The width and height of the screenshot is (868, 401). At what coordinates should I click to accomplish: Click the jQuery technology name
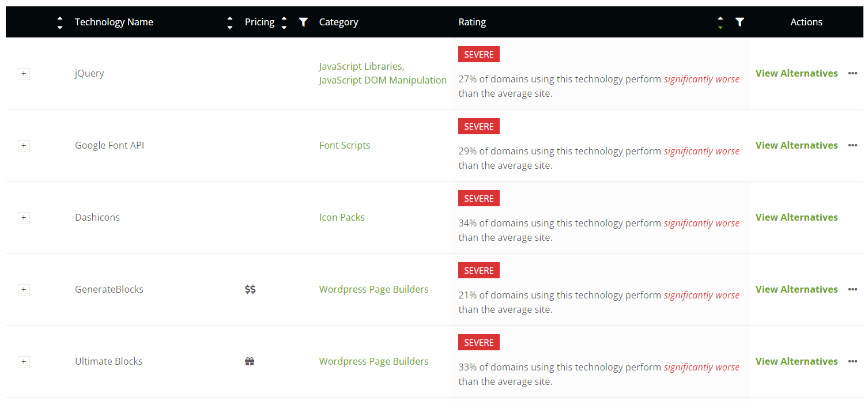coord(89,73)
